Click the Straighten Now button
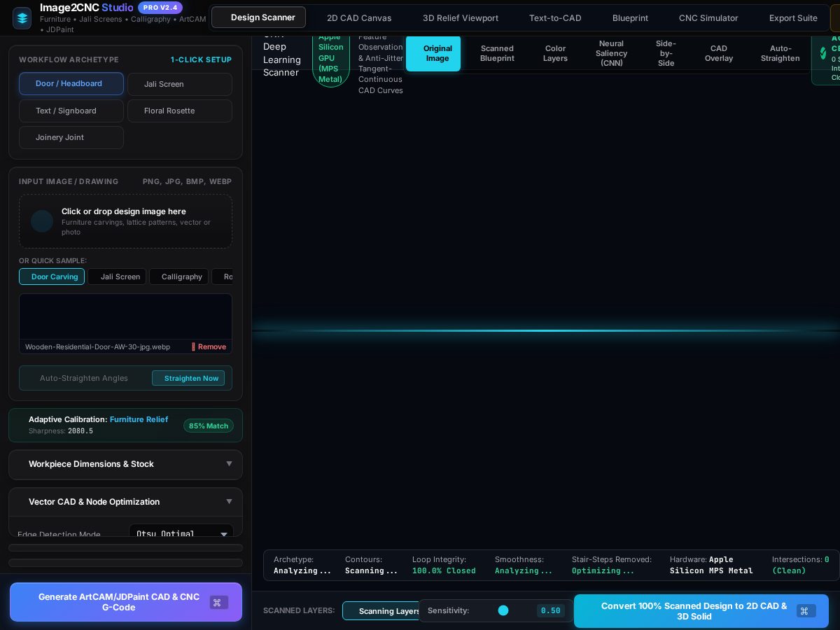The image size is (840, 630). click(x=188, y=378)
